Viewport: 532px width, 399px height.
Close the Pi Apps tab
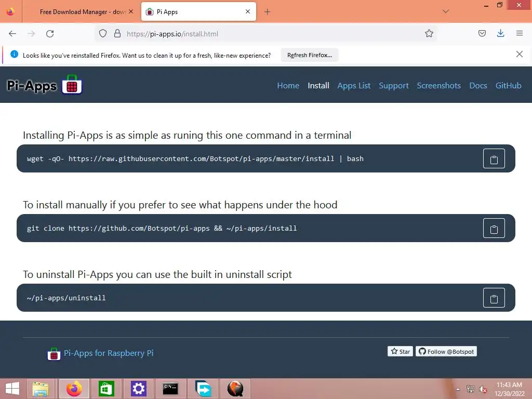(248, 11)
